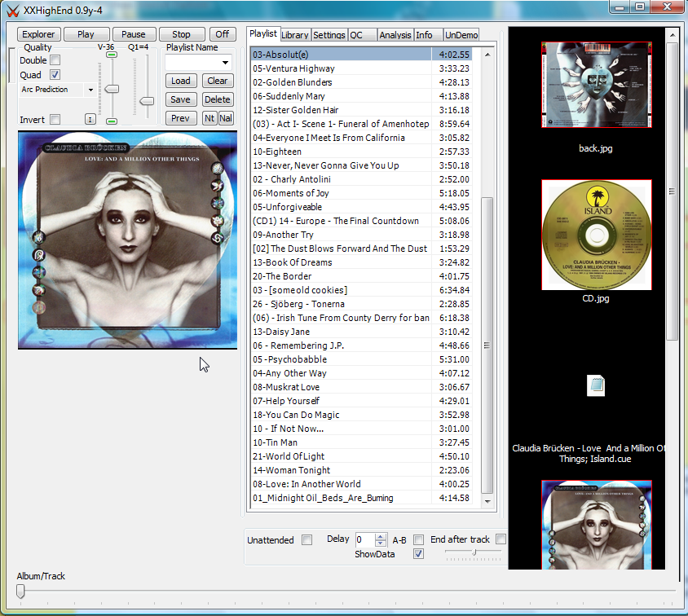Switch to the Playlist tab

coord(262,33)
